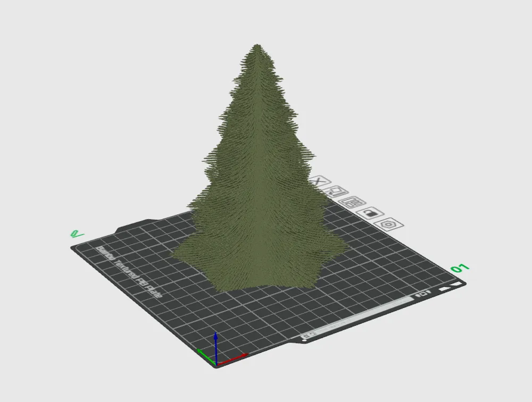Click the blue Z axis arrow
The height and width of the screenshot is (402, 532).
(215, 347)
